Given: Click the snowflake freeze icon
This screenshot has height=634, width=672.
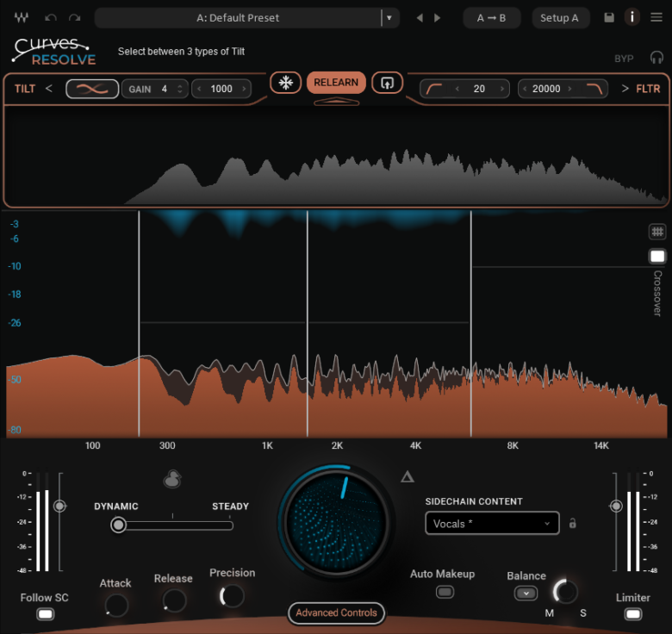Looking at the screenshot, I should pyautogui.click(x=285, y=83).
